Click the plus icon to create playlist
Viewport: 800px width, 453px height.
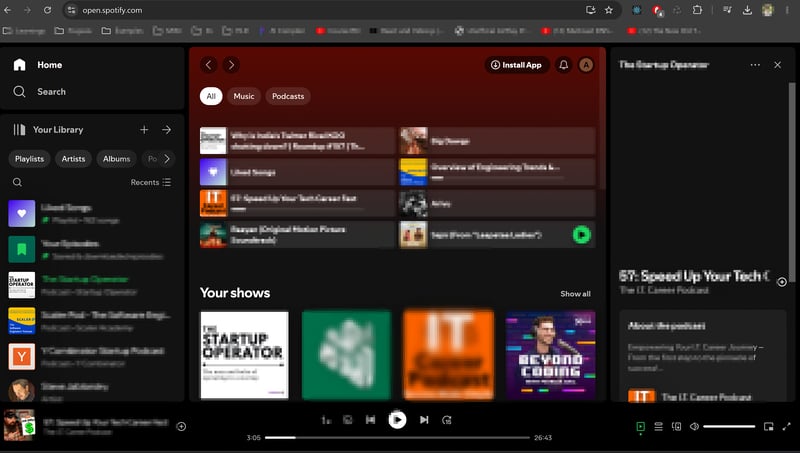(144, 130)
